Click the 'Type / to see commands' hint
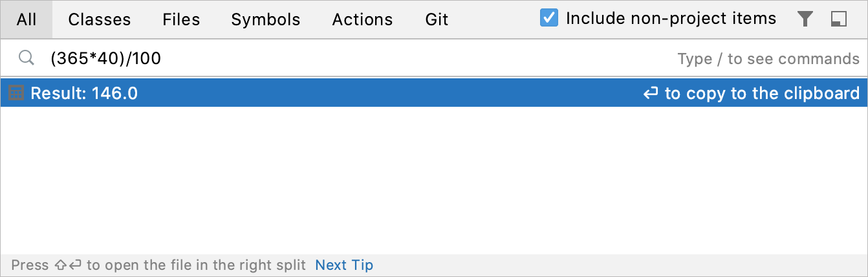This screenshot has height=277, width=868. click(x=768, y=59)
